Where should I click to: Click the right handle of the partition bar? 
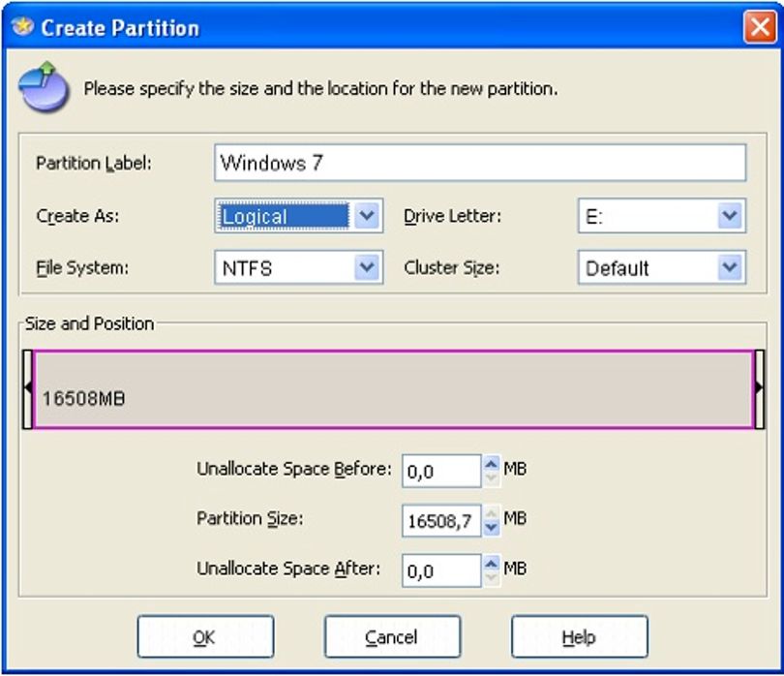759,388
